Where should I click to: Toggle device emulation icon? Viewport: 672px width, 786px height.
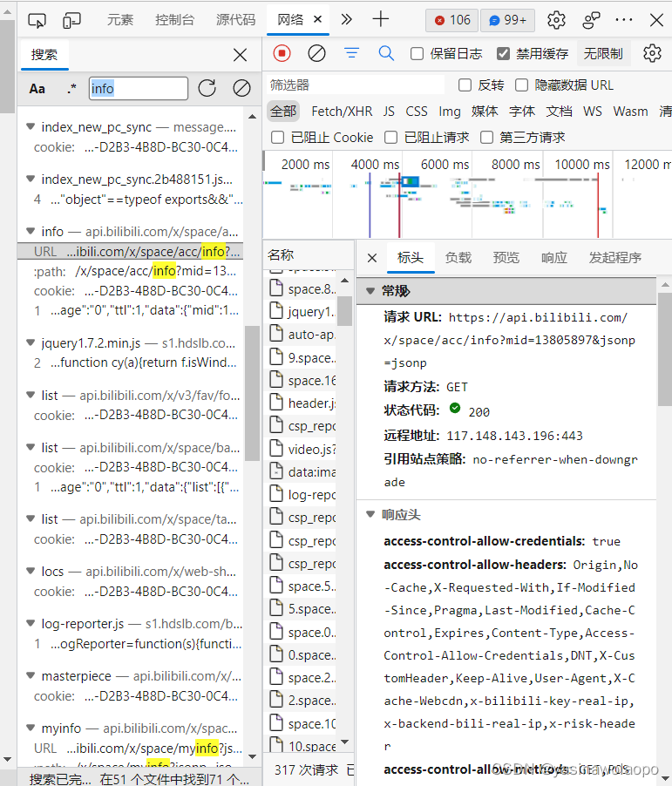(x=71, y=20)
